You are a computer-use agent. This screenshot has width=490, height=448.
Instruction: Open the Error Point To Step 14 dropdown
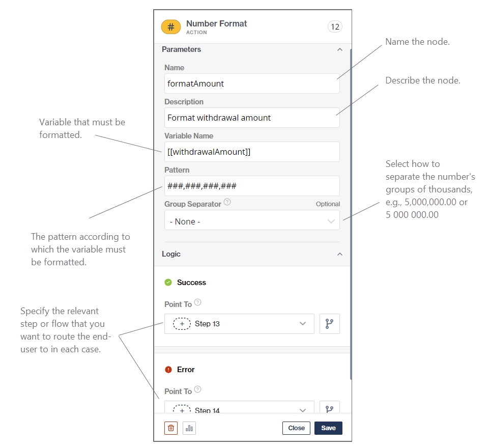(239, 408)
